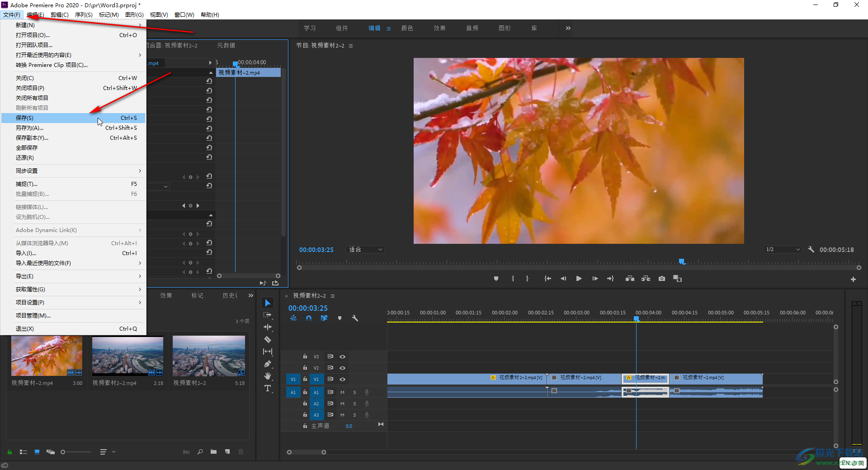Open 剪辑(C) menu in menu bar
The width and height of the screenshot is (868, 470).
(59, 14)
